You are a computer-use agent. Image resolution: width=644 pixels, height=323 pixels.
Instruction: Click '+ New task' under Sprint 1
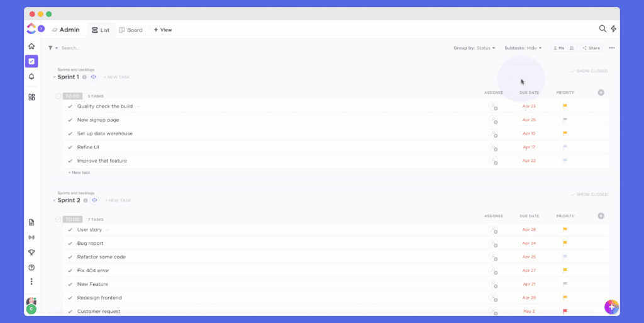pyautogui.click(x=79, y=173)
